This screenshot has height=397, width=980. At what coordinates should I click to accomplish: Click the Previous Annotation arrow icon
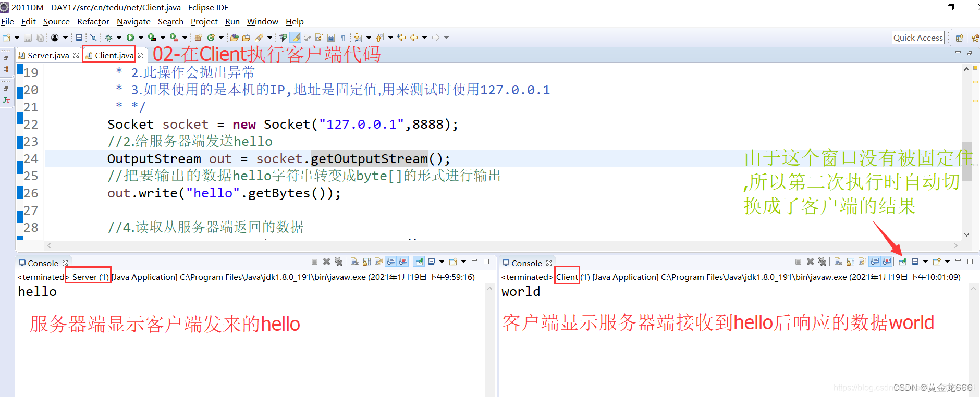379,38
